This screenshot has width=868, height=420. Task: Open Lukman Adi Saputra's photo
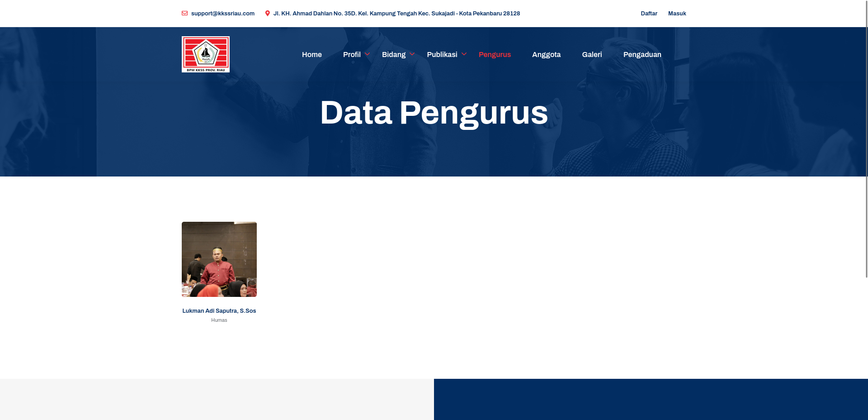(x=219, y=259)
